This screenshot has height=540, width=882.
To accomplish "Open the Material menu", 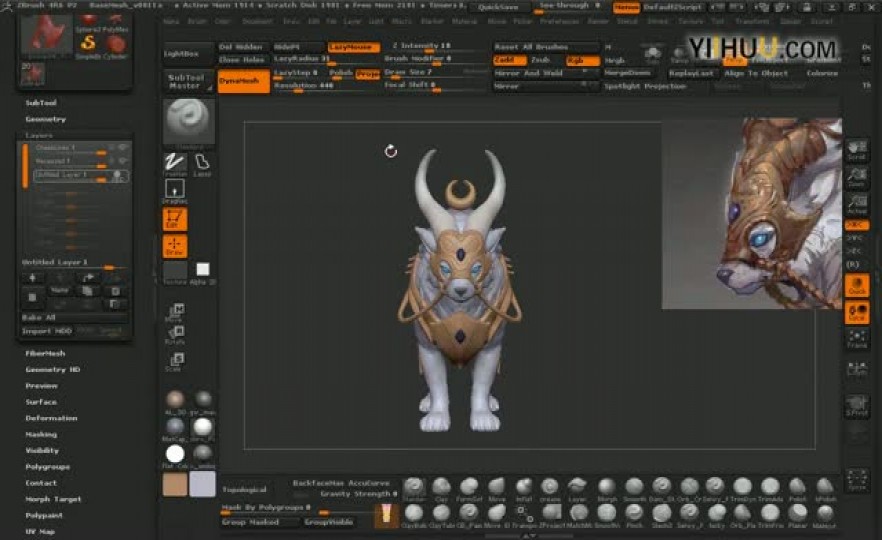I will (465, 21).
